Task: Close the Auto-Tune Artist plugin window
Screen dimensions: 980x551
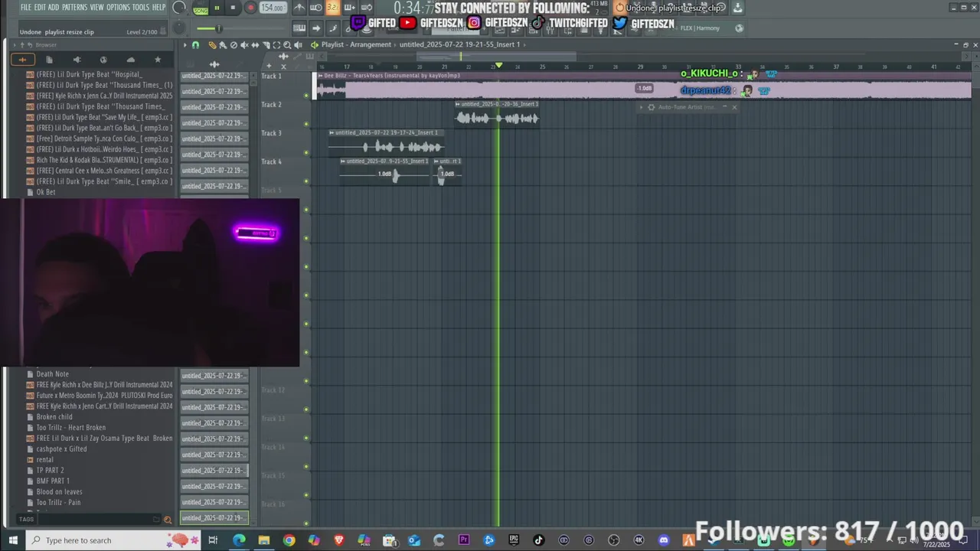Action: coord(733,107)
